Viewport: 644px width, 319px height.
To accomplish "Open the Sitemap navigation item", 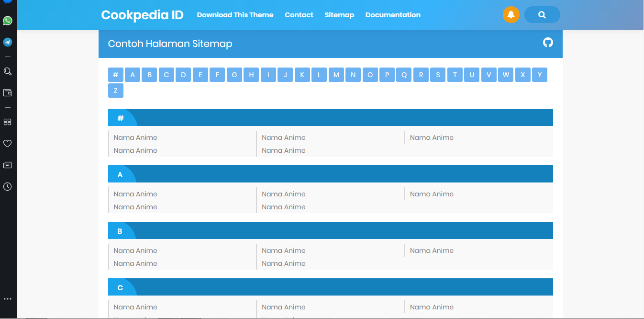I will coord(339,15).
